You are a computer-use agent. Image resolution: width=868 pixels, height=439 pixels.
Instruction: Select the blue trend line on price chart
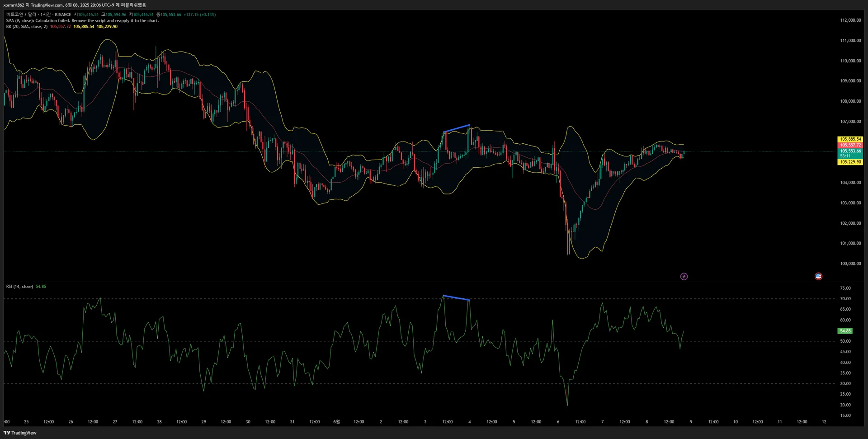click(x=457, y=128)
